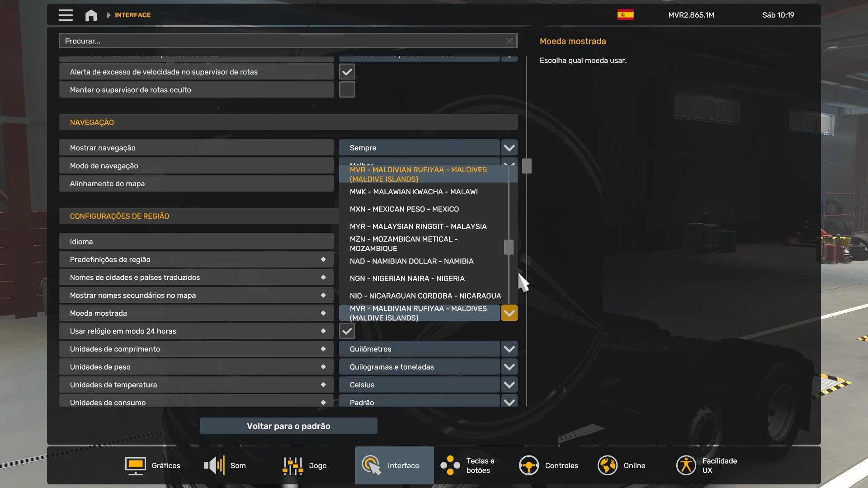Open the Online globe icon
Screen dimensions: 868x488
[x=607, y=465]
